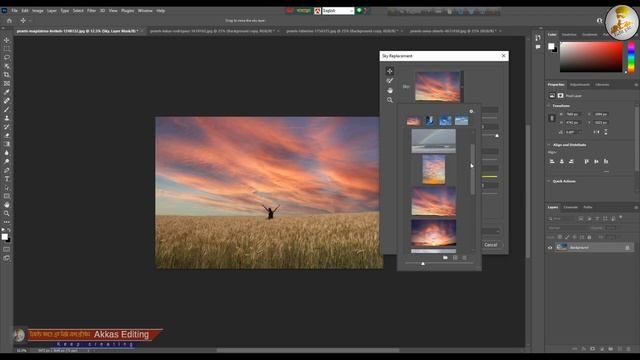Screen dimensions: 640x360
Task: Click the foreground color swatch in toolbar
Action: point(4,237)
